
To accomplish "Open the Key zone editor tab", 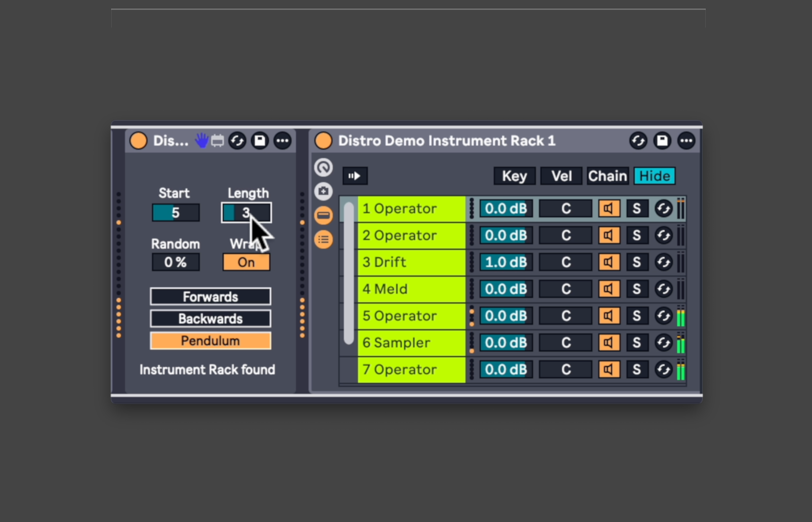I will [x=514, y=176].
